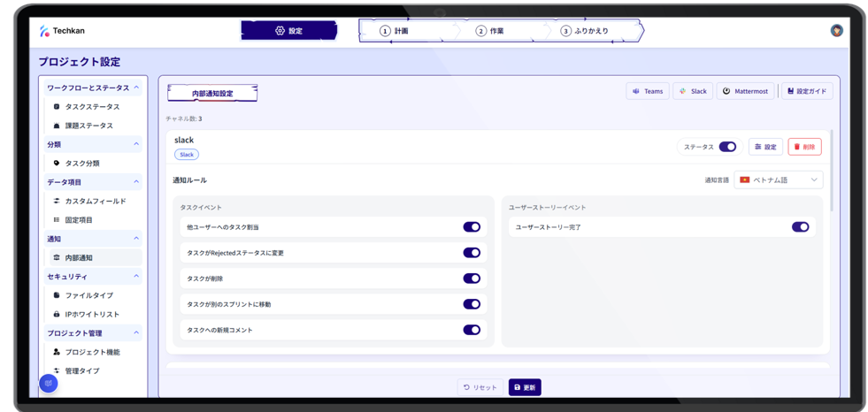Click the Techkan logo icon
This screenshot has height=412, width=868.
(44, 31)
